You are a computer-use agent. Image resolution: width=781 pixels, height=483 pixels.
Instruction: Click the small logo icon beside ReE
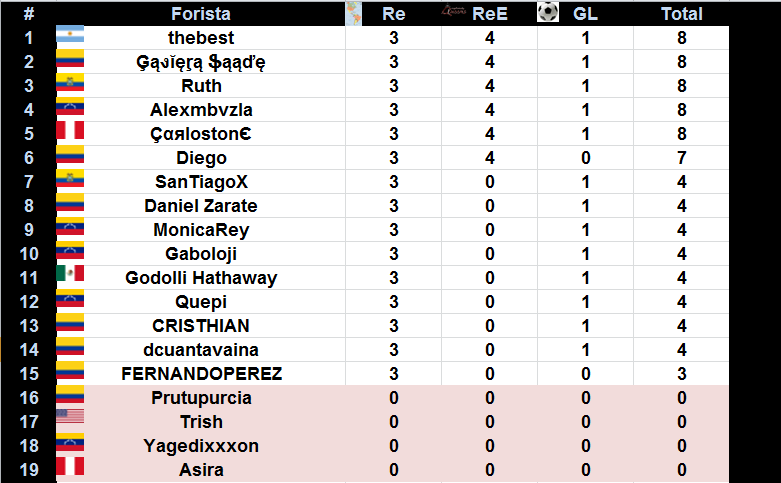(454, 10)
